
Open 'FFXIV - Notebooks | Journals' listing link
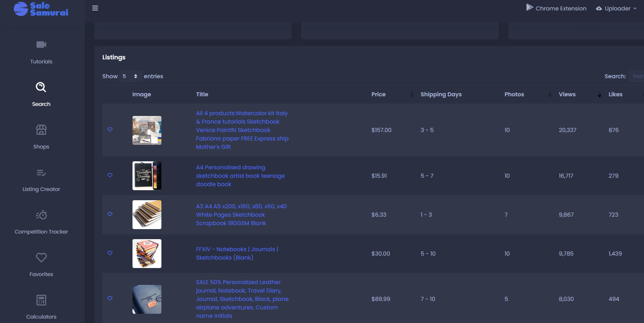click(237, 254)
